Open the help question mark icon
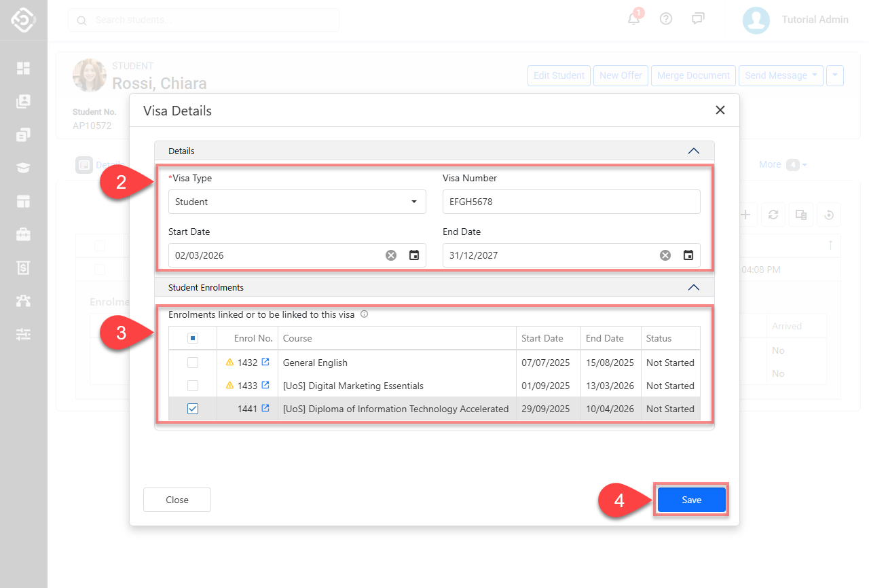The width and height of the screenshot is (869, 588). click(x=666, y=19)
